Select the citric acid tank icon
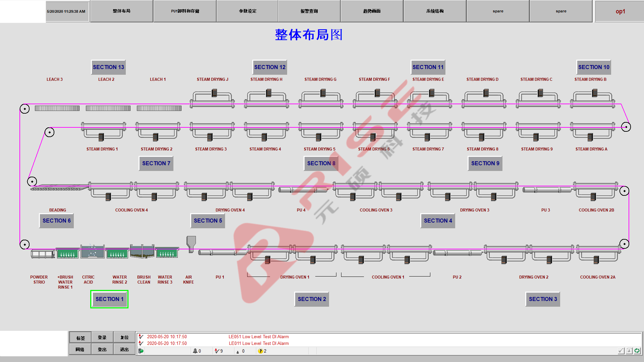Image resolution: width=644 pixels, height=362 pixels. pos(92,251)
